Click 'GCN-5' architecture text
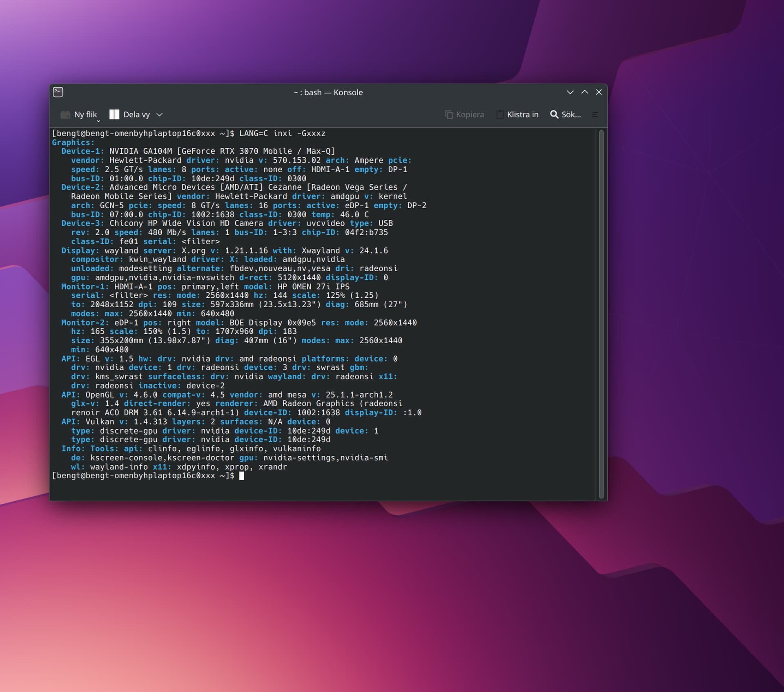Viewport: 784px width, 692px height. [x=112, y=205]
